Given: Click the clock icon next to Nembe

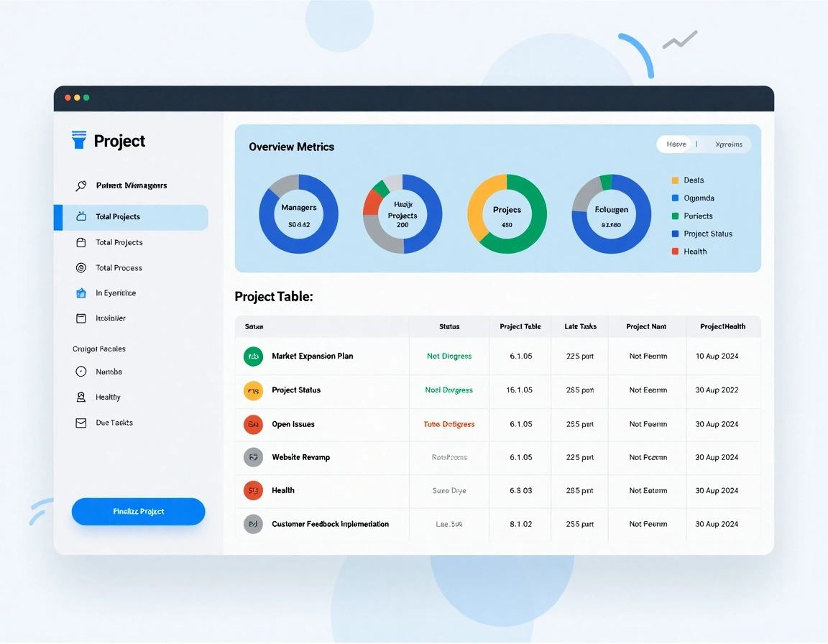Looking at the screenshot, I should [80, 372].
